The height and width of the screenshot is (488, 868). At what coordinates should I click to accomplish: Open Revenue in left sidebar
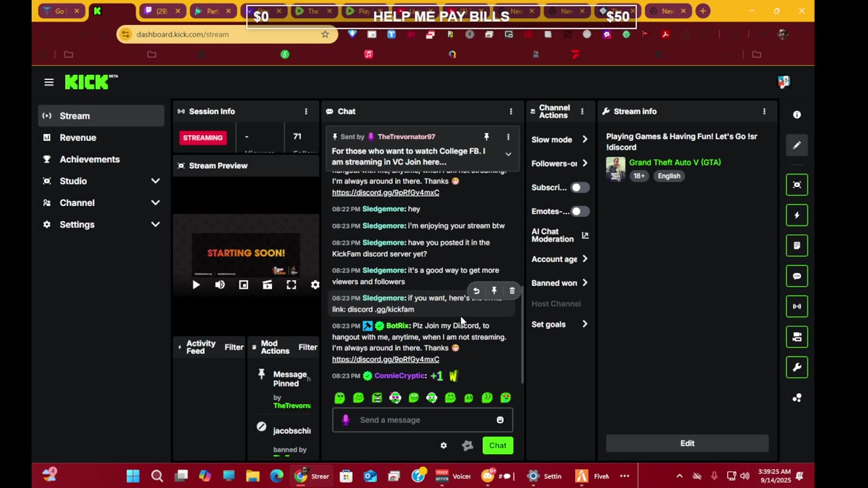(x=101, y=138)
